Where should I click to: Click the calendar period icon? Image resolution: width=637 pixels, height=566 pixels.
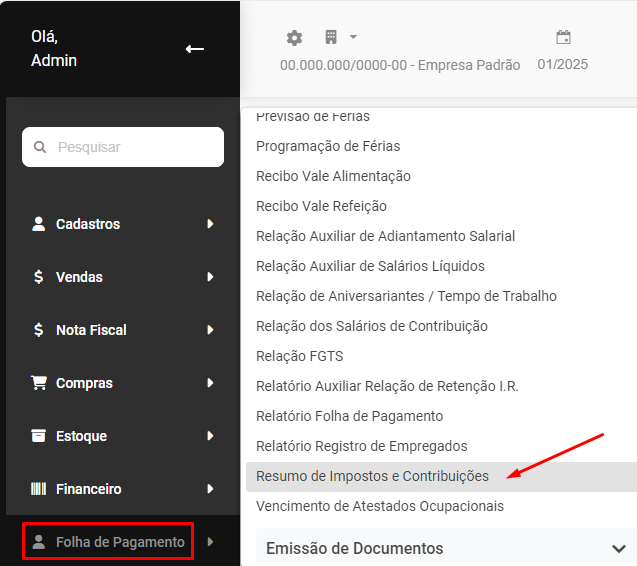[563, 37]
